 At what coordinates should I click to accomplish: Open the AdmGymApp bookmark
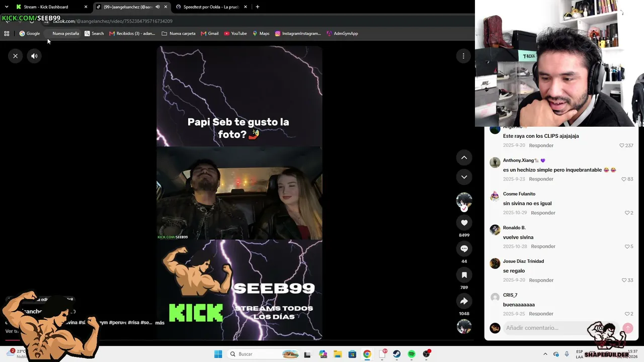[x=342, y=34]
